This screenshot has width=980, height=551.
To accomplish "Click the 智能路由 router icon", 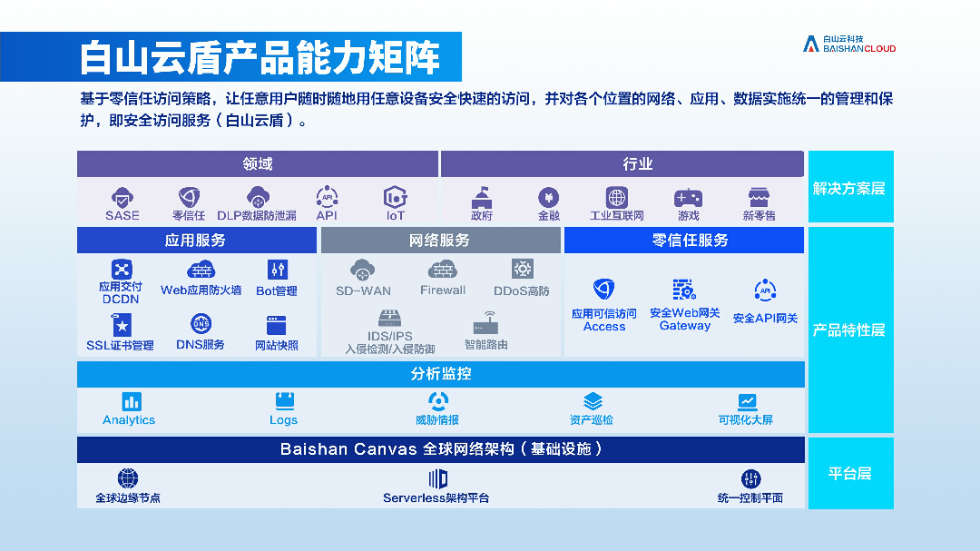I will [485, 323].
